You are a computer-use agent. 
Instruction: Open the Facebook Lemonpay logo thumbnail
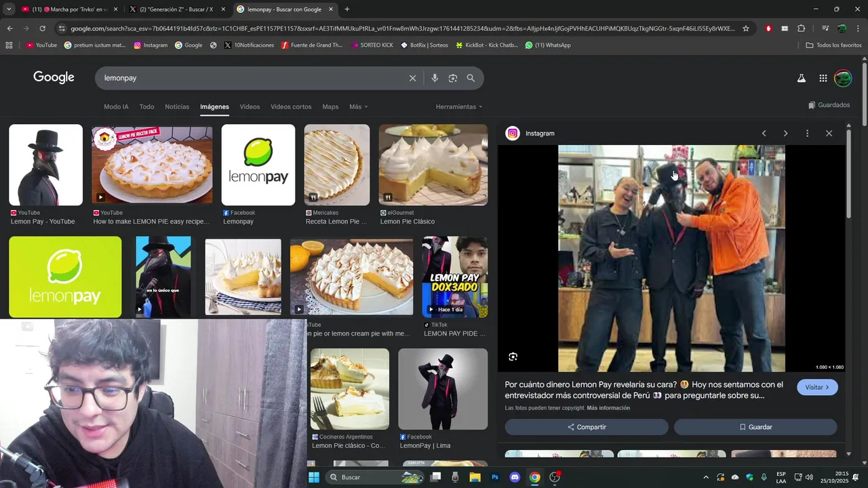[258, 165]
